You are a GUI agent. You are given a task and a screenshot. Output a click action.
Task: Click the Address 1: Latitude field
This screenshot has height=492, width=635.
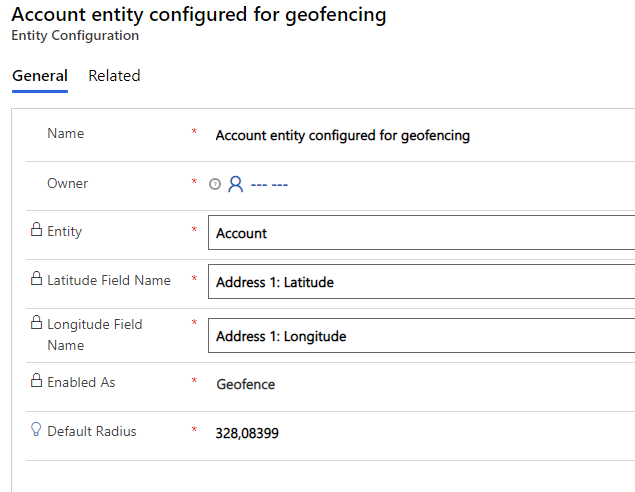point(422,281)
